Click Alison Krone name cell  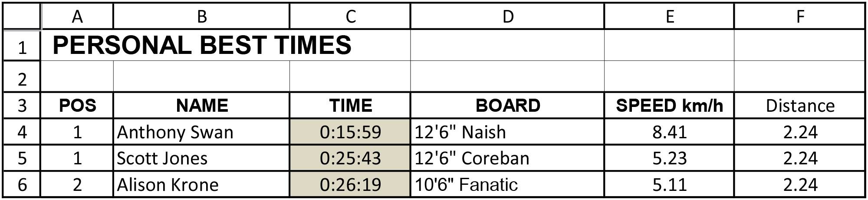pos(201,184)
